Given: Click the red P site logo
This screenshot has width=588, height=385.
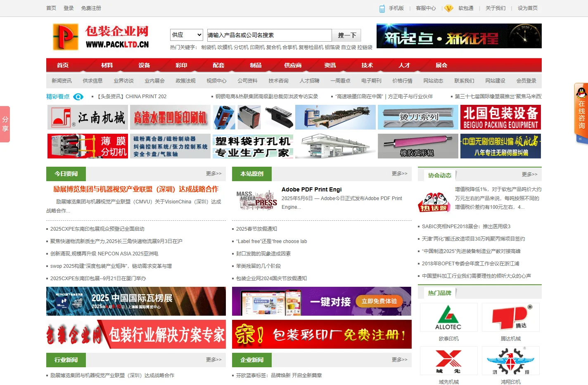Looking at the screenshot, I should coord(65,37).
